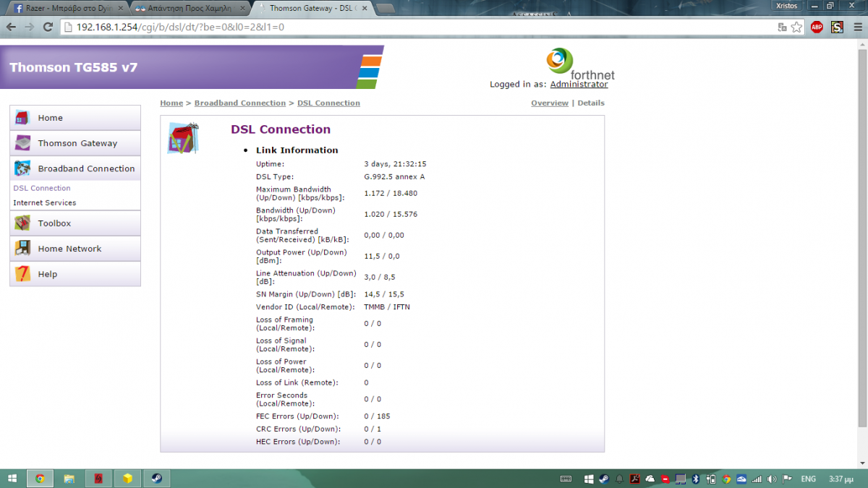This screenshot has height=488, width=868.
Task: Click the Home Network sidebar icon
Action: click(x=22, y=249)
